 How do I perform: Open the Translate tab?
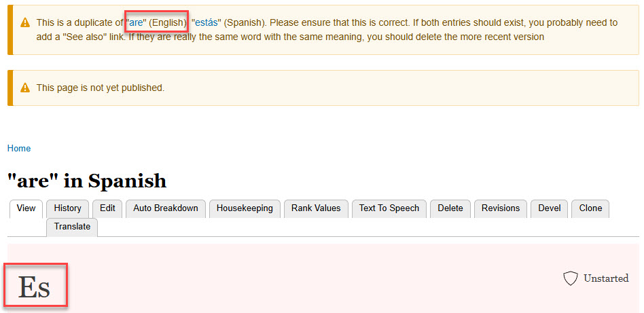(x=72, y=227)
